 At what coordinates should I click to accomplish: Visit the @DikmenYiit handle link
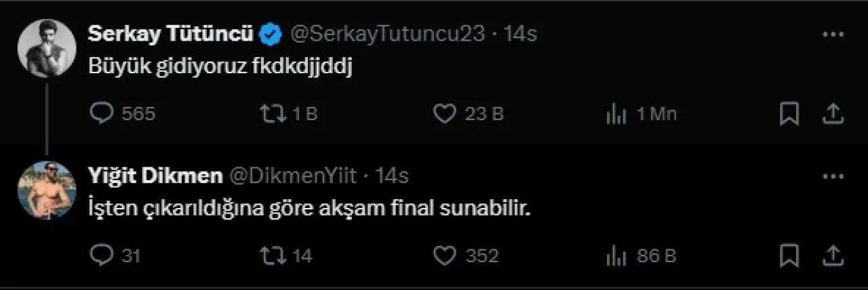tap(295, 176)
